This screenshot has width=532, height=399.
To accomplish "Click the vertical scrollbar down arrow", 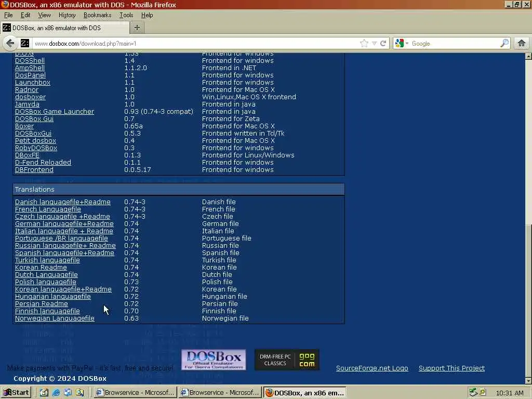I will click(x=528, y=381).
